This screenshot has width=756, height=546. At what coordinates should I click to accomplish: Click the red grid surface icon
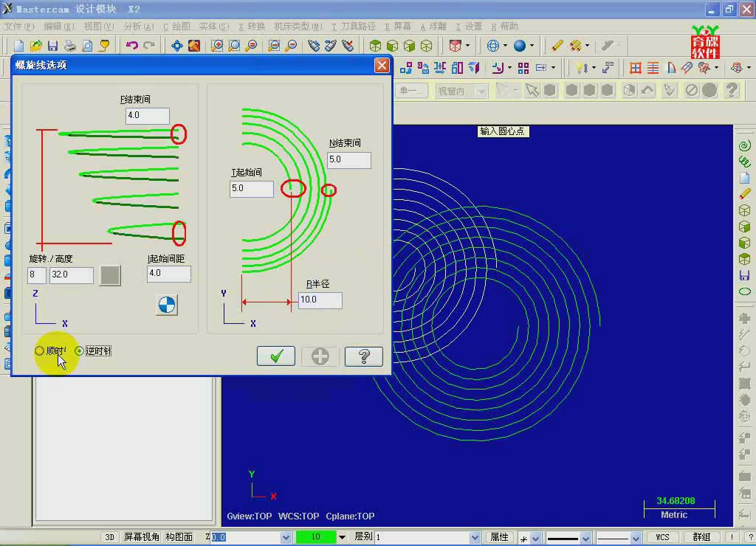[636, 68]
